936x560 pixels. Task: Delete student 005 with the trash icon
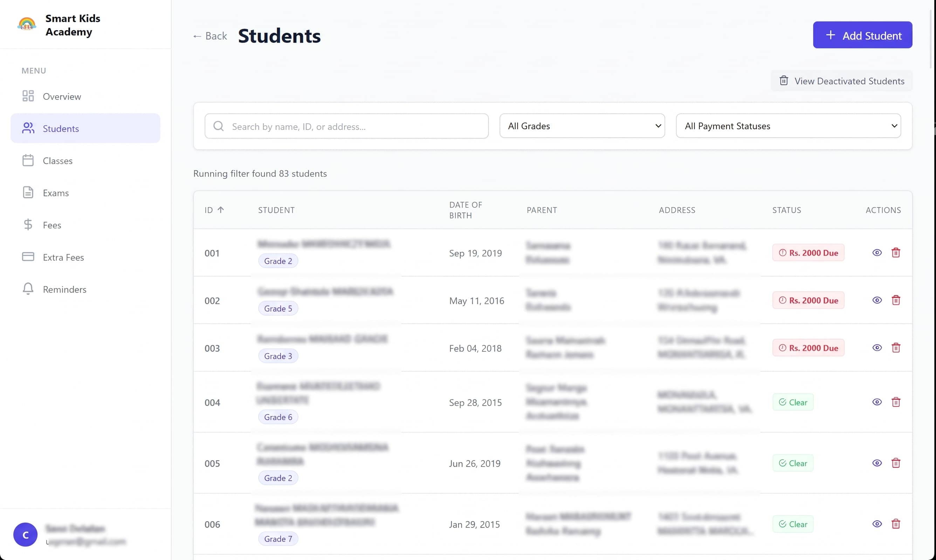(x=896, y=463)
